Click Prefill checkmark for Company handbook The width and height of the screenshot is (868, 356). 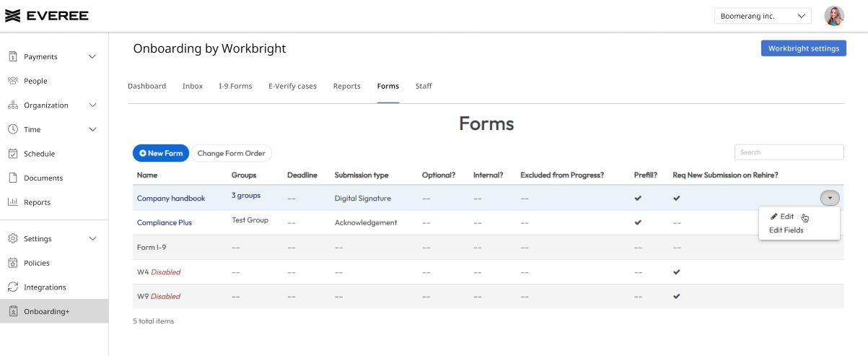[638, 198]
